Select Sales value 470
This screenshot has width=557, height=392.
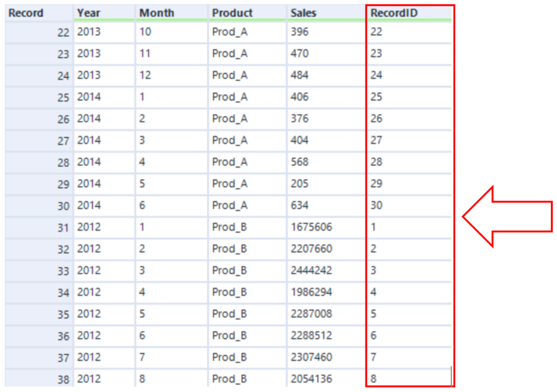point(326,54)
